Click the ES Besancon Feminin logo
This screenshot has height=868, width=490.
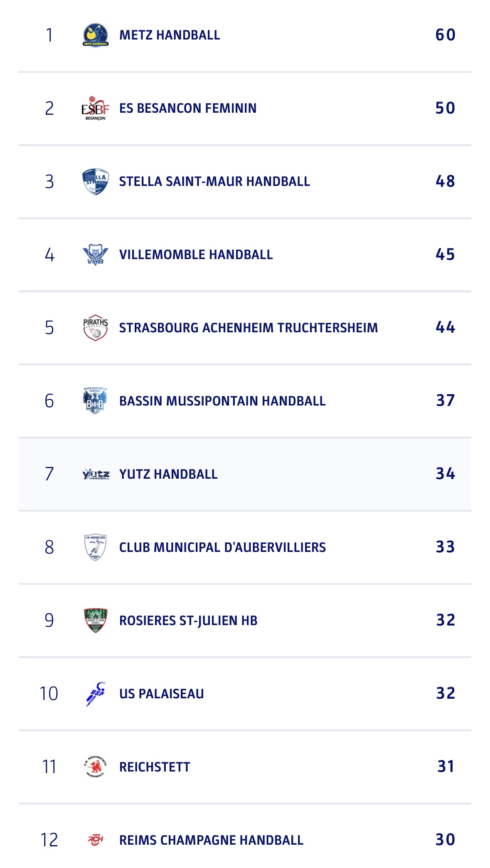(x=96, y=109)
